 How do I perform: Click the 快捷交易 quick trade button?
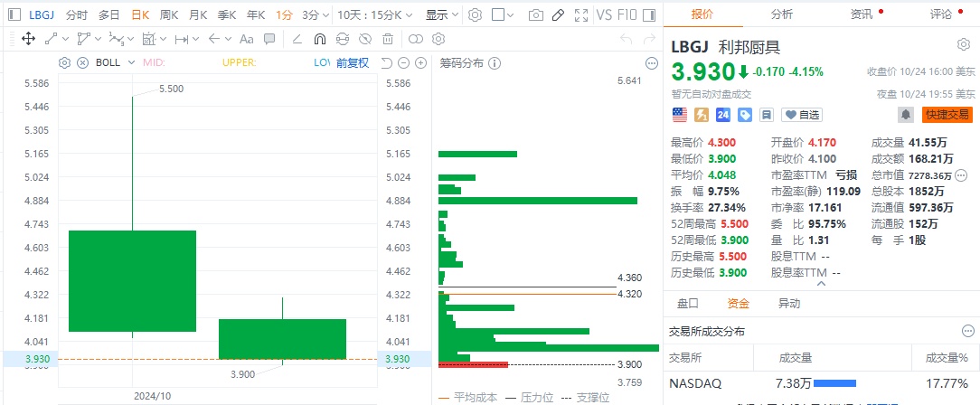click(947, 115)
